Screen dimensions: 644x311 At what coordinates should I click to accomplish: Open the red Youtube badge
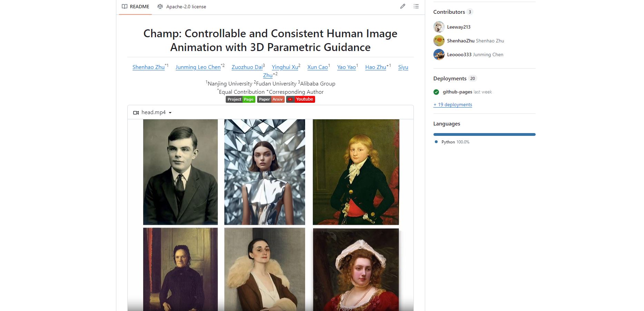(301, 99)
